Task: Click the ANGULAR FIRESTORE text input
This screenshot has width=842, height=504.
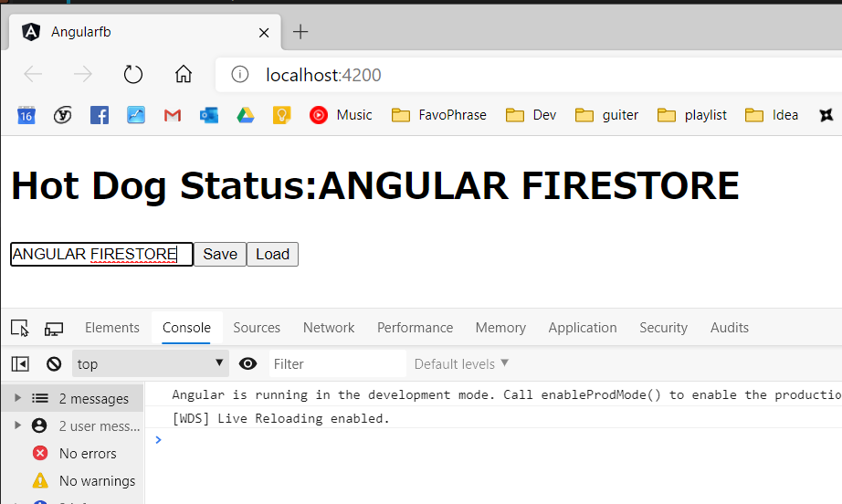Action: tap(101, 254)
